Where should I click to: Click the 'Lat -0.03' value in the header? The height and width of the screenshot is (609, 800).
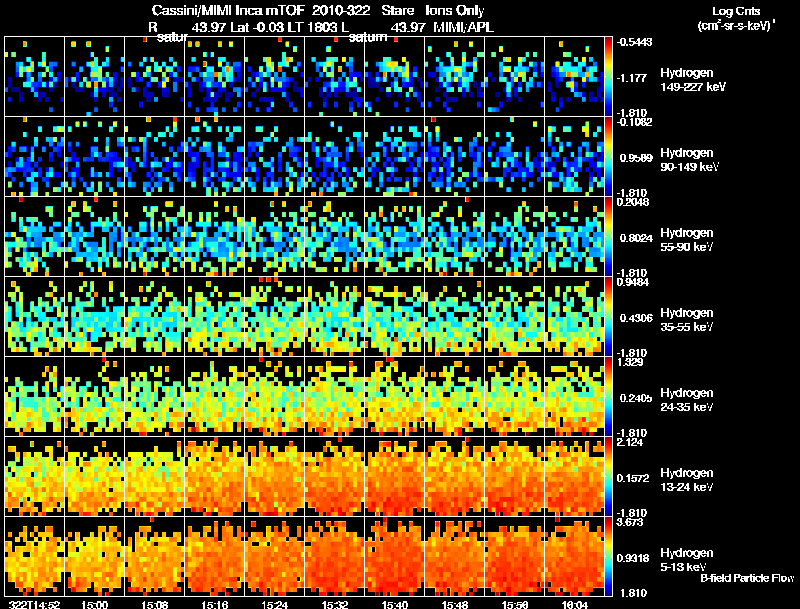tap(257, 27)
